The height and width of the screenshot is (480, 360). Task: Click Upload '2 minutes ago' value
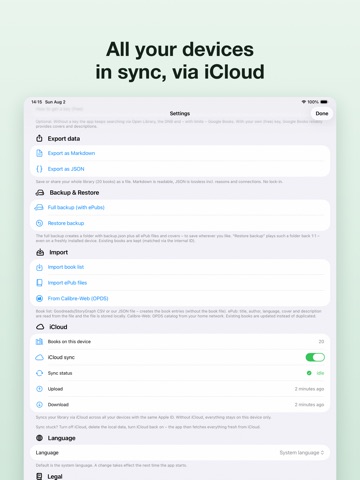[x=309, y=389]
